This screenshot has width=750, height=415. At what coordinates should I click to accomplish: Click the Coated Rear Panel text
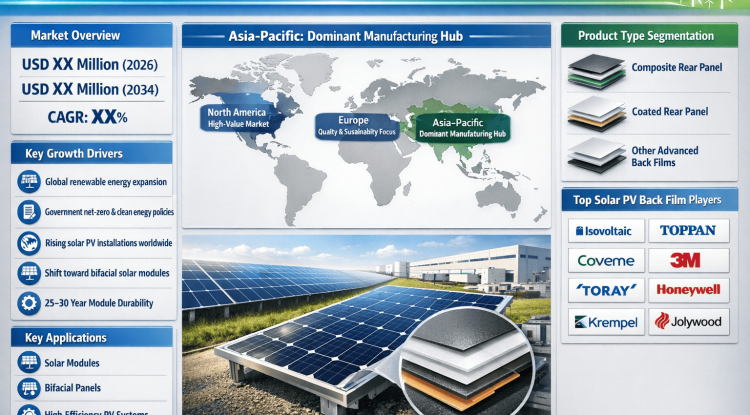[670, 111]
